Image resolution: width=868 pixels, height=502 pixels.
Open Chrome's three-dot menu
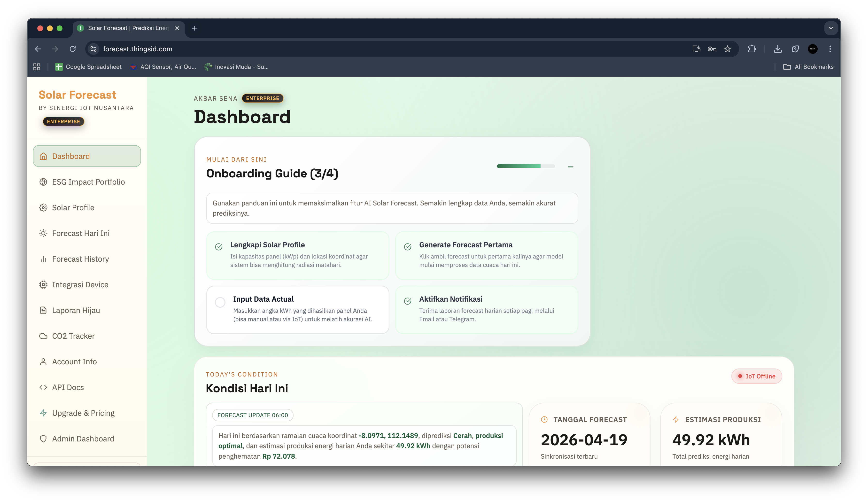[x=830, y=49]
